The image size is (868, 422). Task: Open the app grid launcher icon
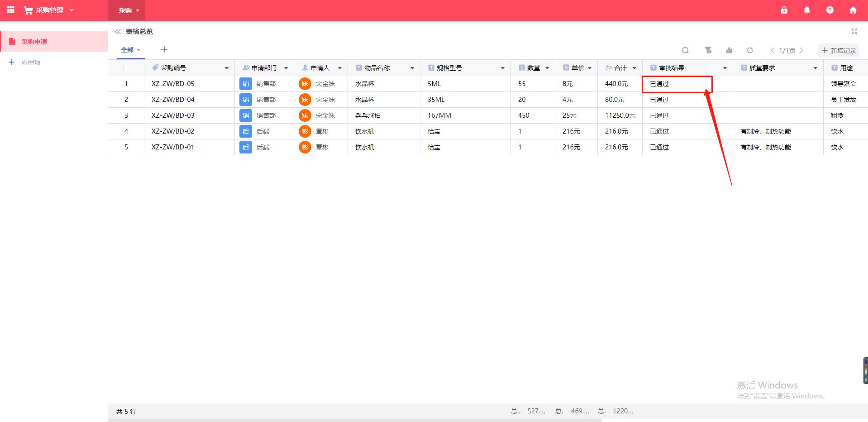(11, 10)
